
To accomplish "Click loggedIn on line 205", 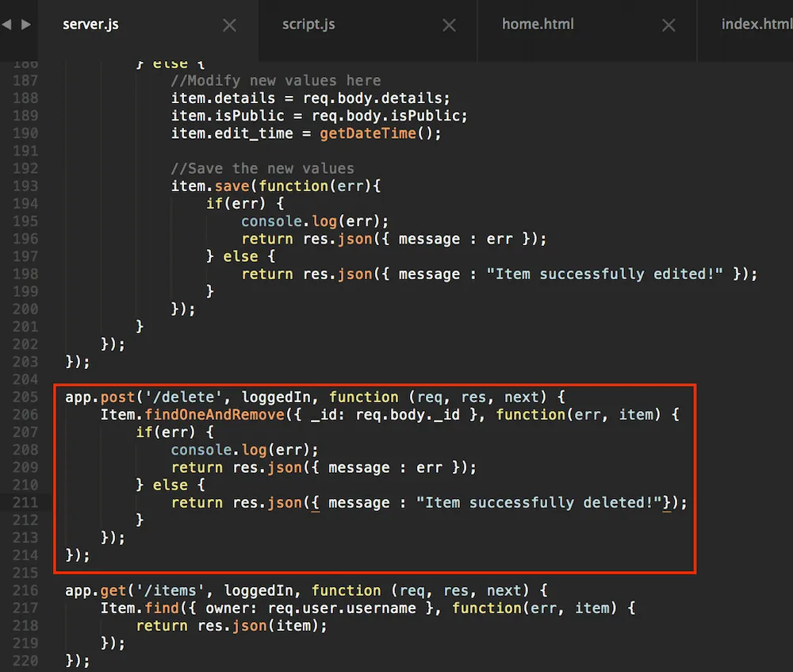I will click(x=276, y=397).
